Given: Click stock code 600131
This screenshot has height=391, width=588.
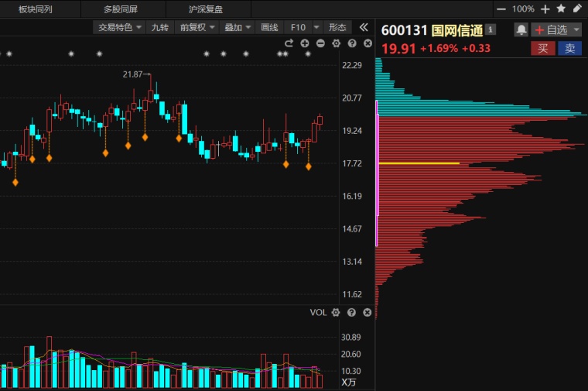Looking at the screenshot, I should (404, 30).
